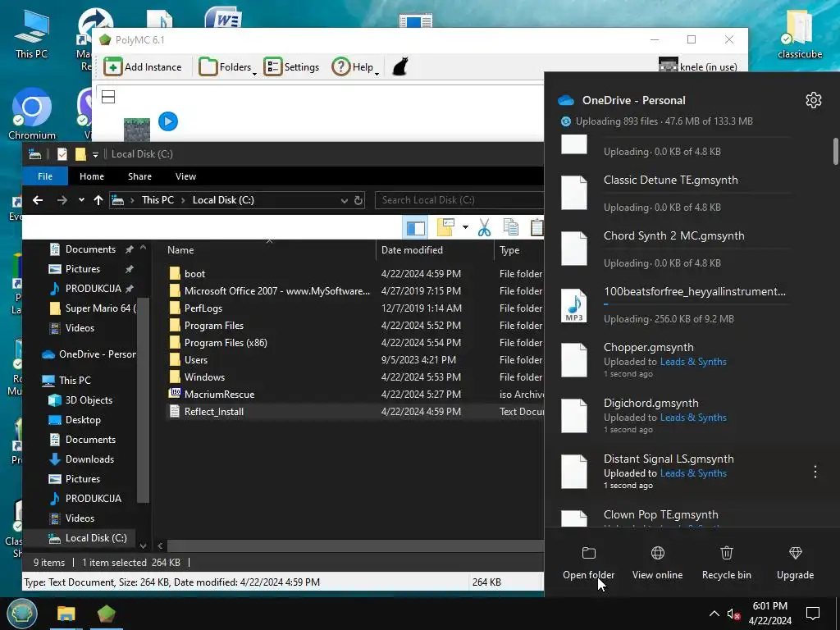Click the Cut scissors icon

point(484,228)
